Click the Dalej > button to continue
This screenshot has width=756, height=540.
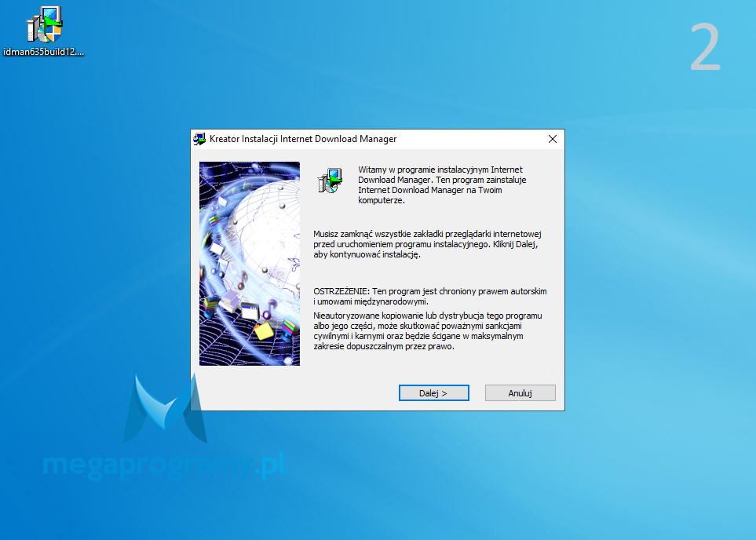point(434,393)
